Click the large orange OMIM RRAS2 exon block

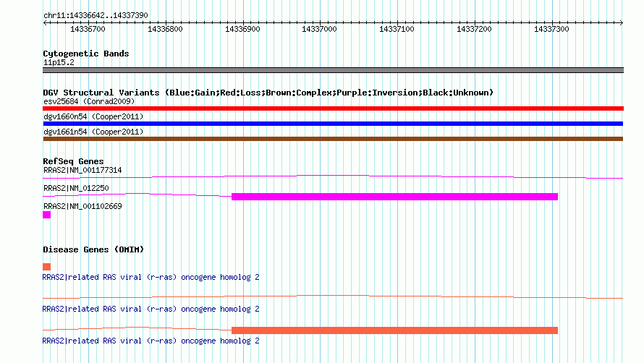click(x=394, y=330)
